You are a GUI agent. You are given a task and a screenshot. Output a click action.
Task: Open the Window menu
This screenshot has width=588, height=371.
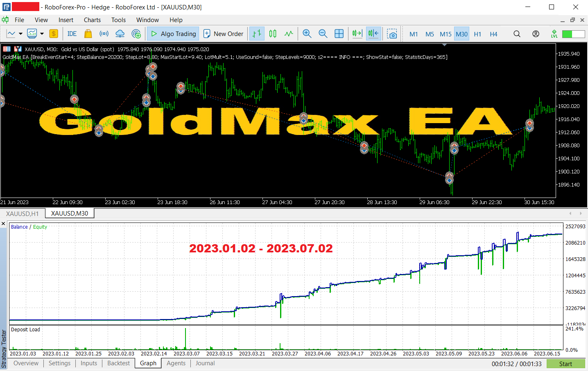(x=147, y=20)
